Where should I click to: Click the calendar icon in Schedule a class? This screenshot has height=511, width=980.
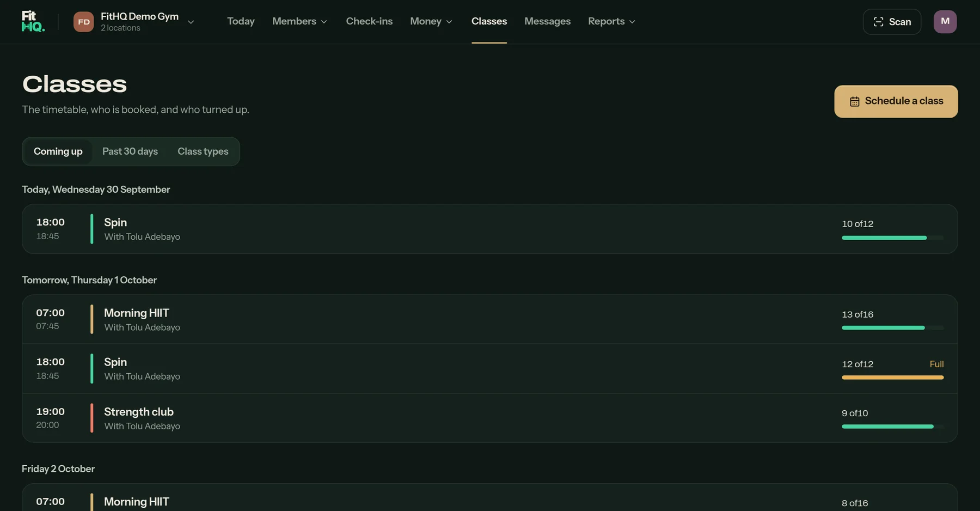854,101
